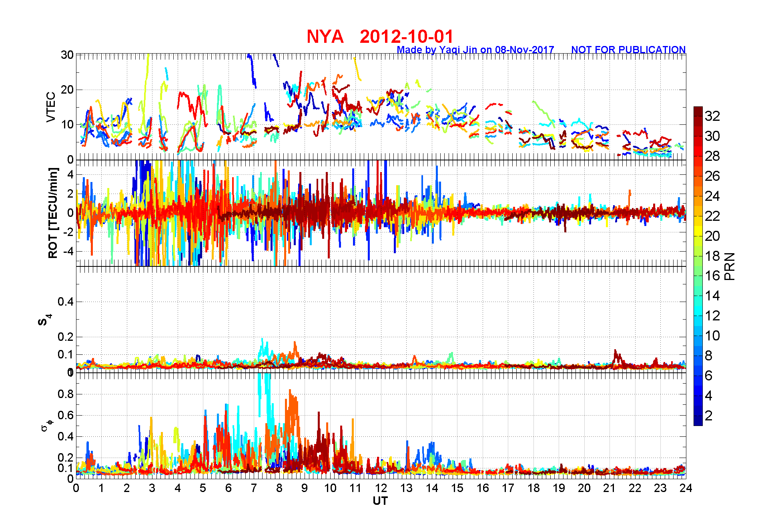The width and height of the screenshot is (762, 532).
Task: Click the VTEC axis tick "20"
Action: point(67,90)
